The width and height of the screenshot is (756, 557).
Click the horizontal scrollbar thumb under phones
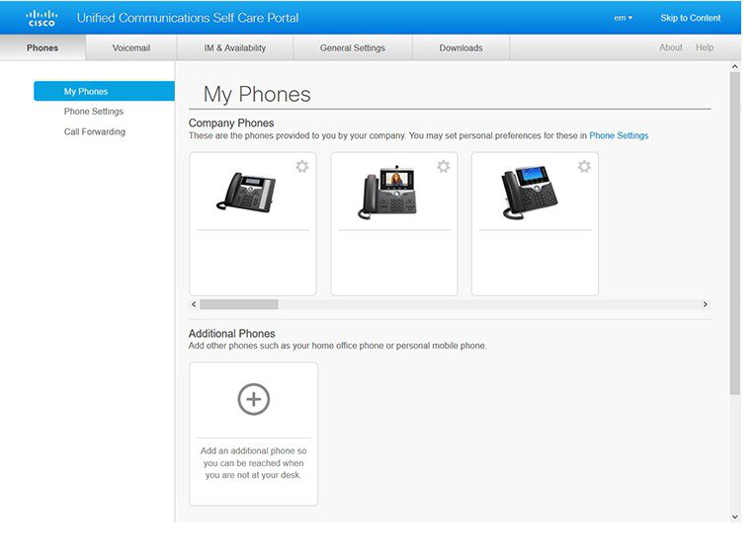[239, 304]
